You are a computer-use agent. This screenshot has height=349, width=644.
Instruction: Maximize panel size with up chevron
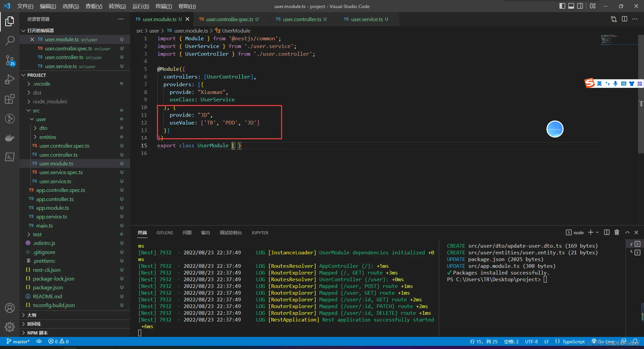coord(627,232)
